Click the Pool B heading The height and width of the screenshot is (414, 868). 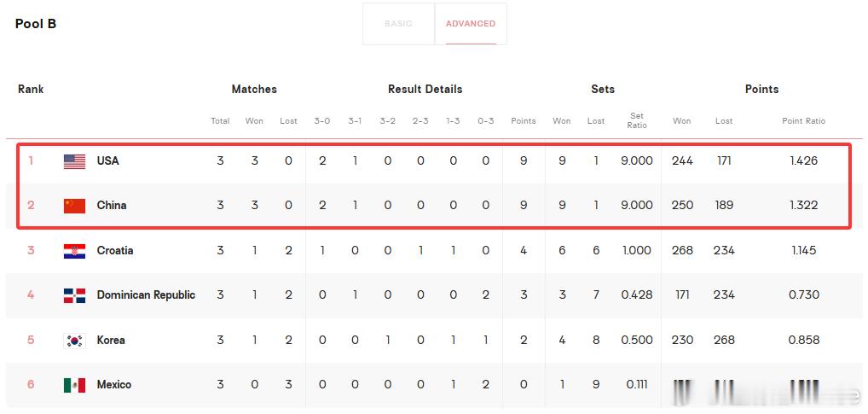36,24
